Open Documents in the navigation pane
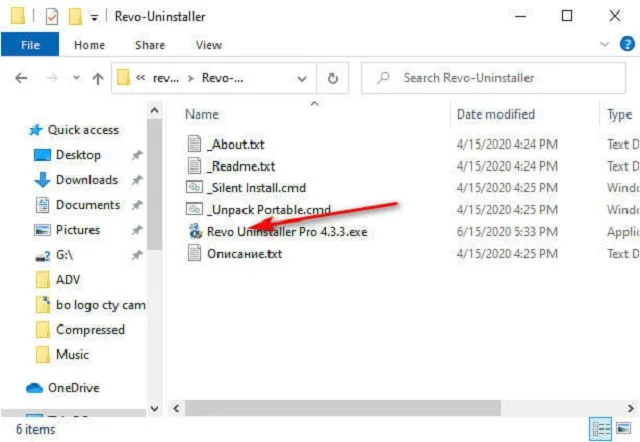640x442 pixels. coord(88,204)
